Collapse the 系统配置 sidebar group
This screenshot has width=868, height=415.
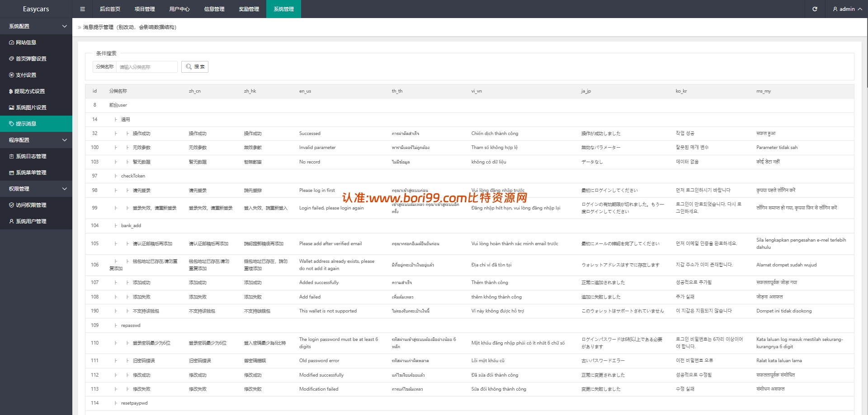(36, 26)
